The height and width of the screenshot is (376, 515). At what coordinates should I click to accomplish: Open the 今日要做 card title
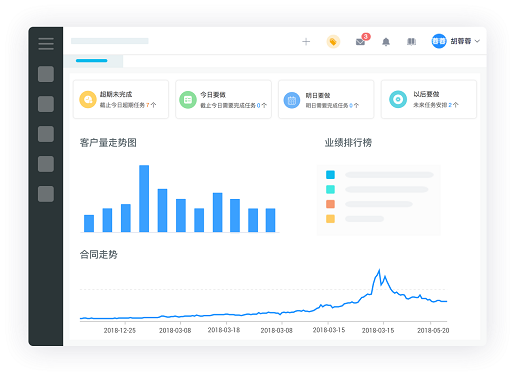pyautogui.click(x=213, y=95)
